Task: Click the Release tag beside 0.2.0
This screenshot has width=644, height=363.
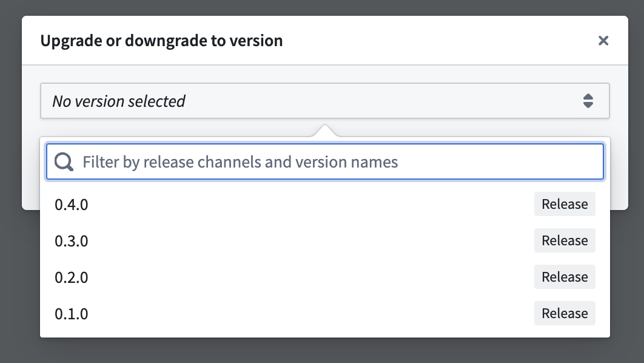Action: [x=565, y=277]
